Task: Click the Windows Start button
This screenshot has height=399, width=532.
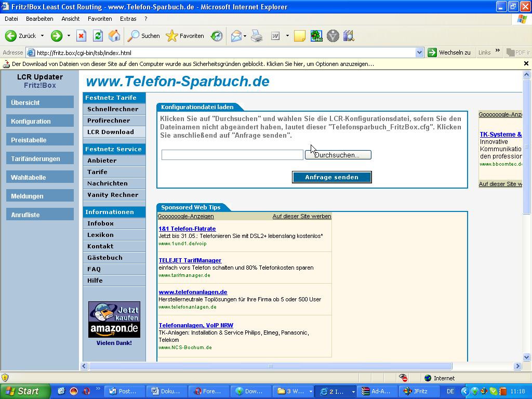Action: [x=25, y=391]
